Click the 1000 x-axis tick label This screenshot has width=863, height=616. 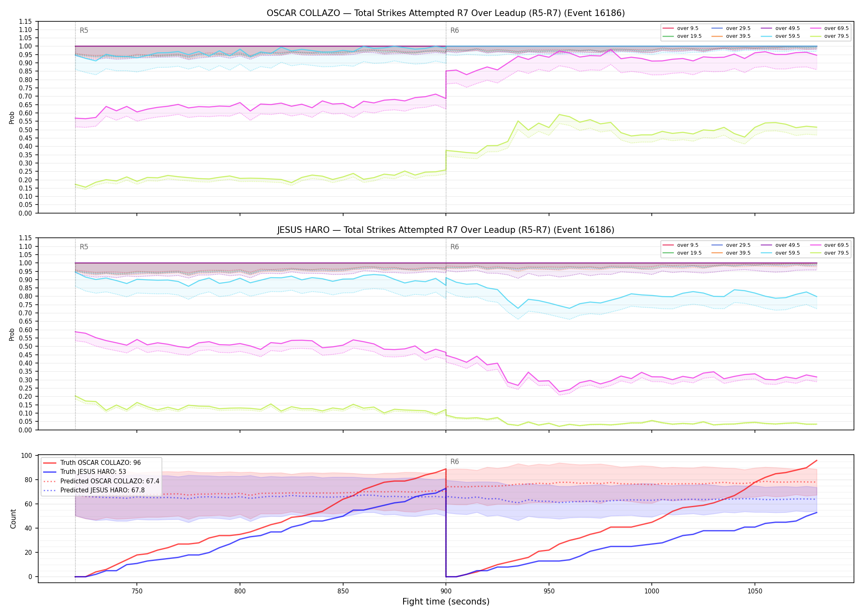coord(652,591)
